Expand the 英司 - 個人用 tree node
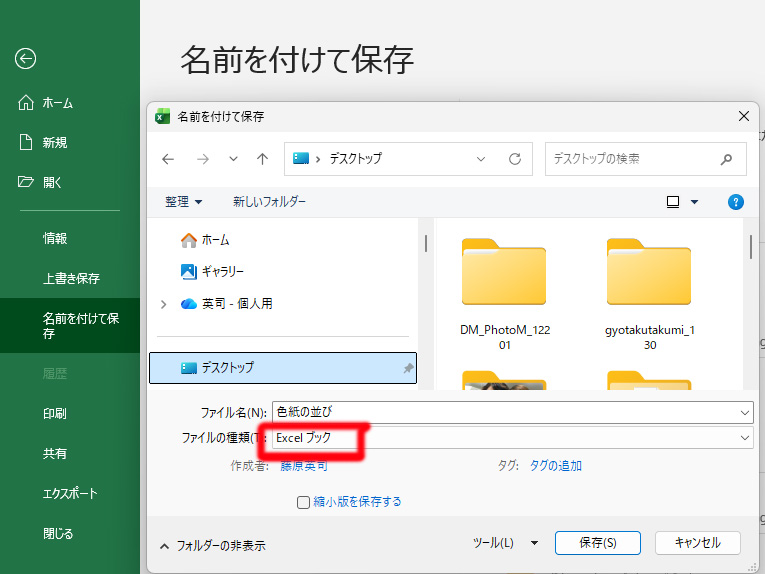The width and height of the screenshot is (765, 574). [163, 304]
